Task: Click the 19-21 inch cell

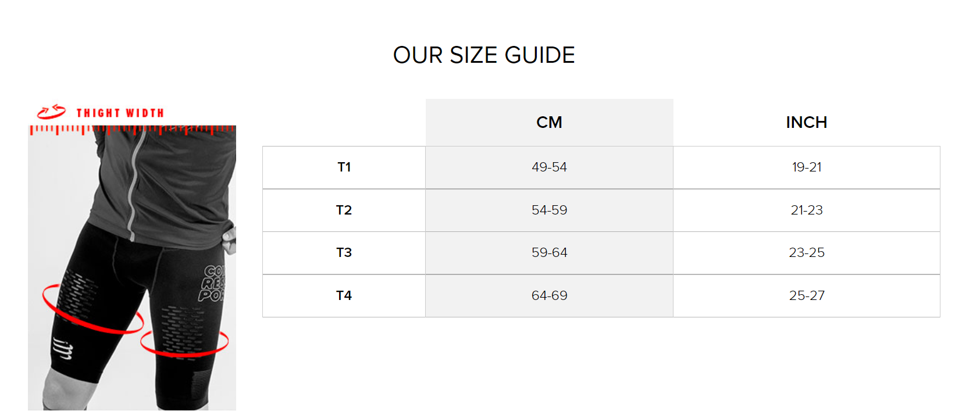Action: tap(807, 167)
